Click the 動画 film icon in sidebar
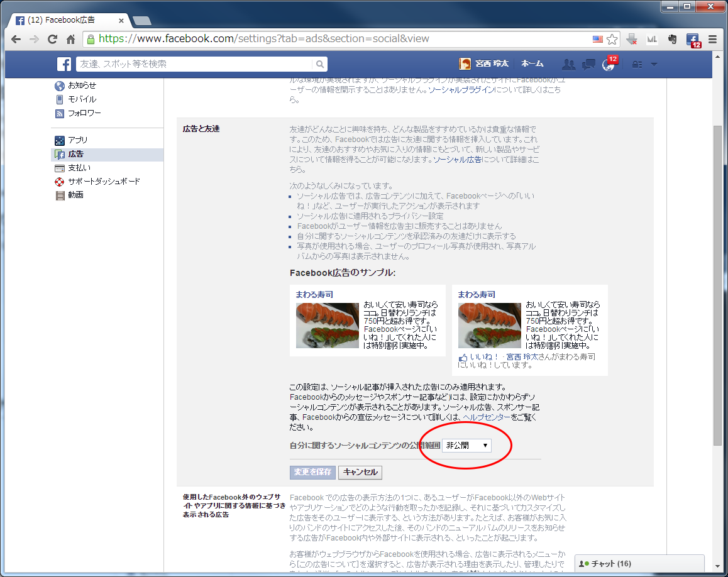Viewport: 728px width, 577px height. click(60, 195)
